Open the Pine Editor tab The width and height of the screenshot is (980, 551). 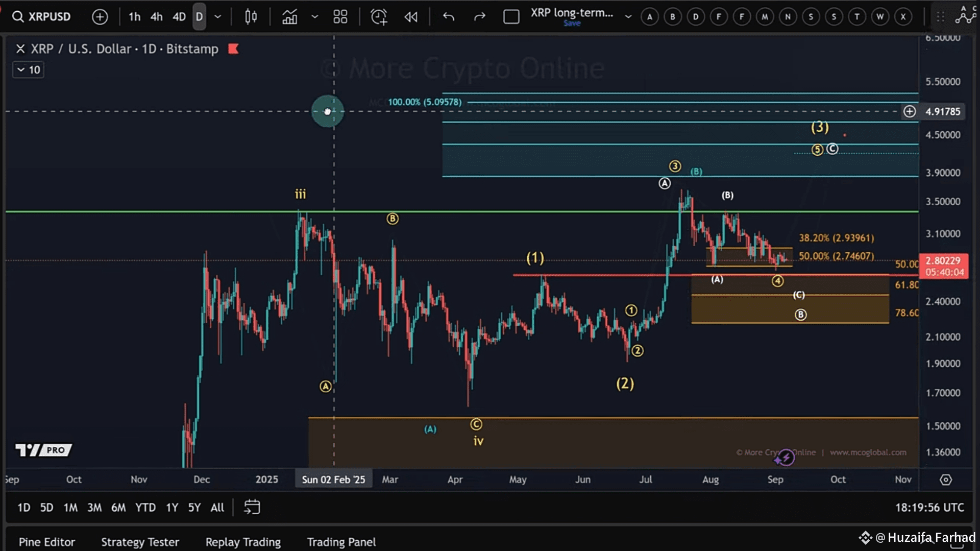click(47, 542)
